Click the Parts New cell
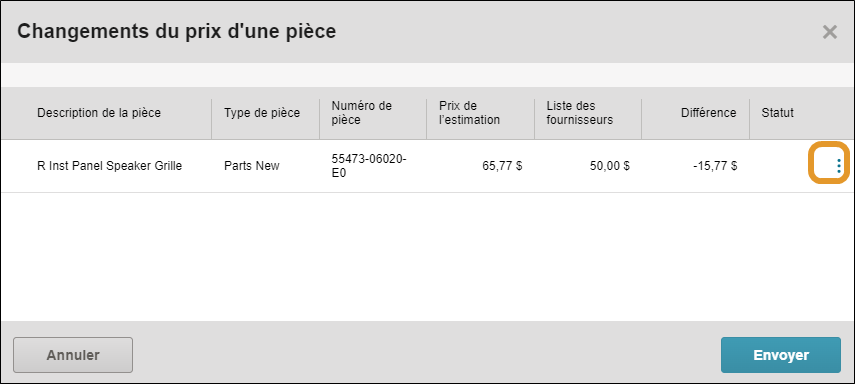 pyautogui.click(x=251, y=166)
